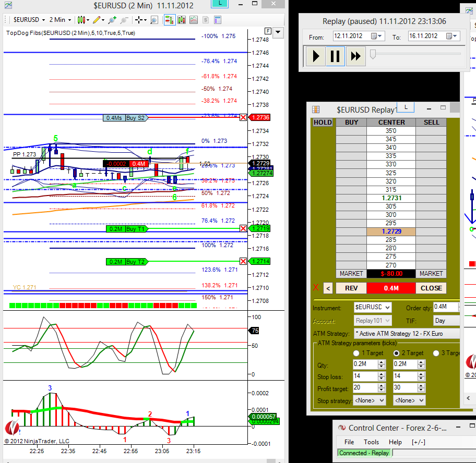This screenshot has width=476, height=463.
Task: Open first Stop strategy <None> dropdown
Action: pyautogui.click(x=370, y=400)
